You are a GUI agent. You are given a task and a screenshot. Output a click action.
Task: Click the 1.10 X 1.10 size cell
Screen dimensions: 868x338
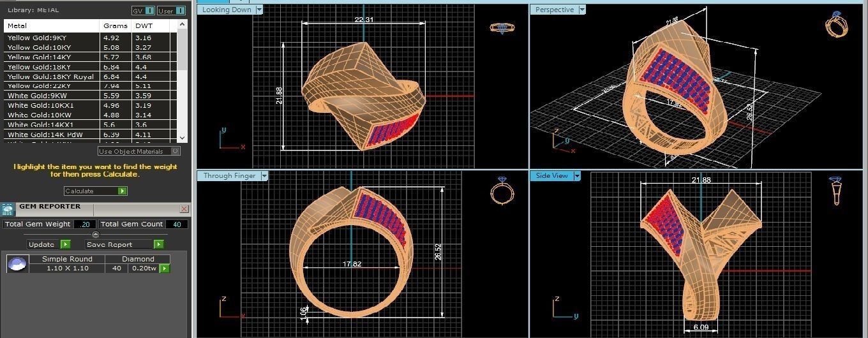click(x=67, y=268)
